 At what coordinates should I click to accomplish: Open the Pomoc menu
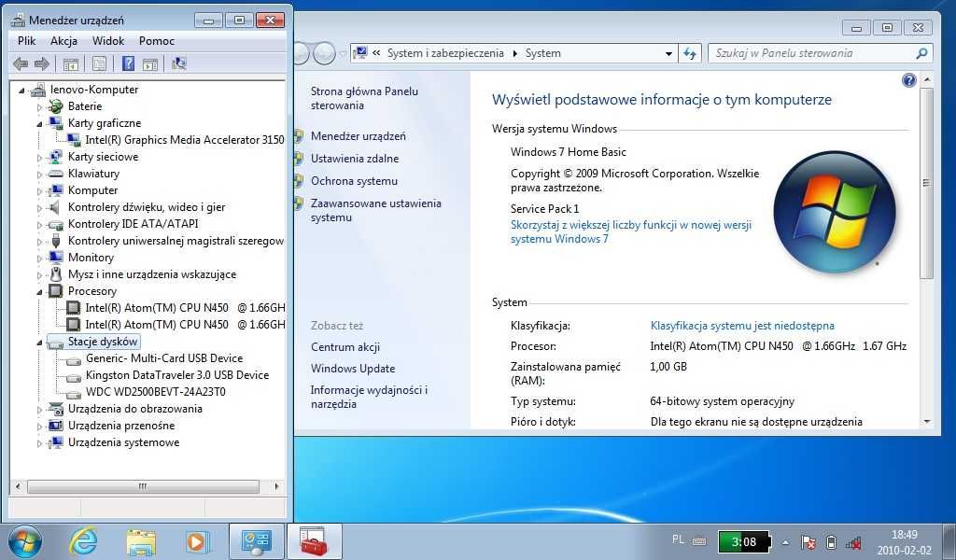(157, 41)
